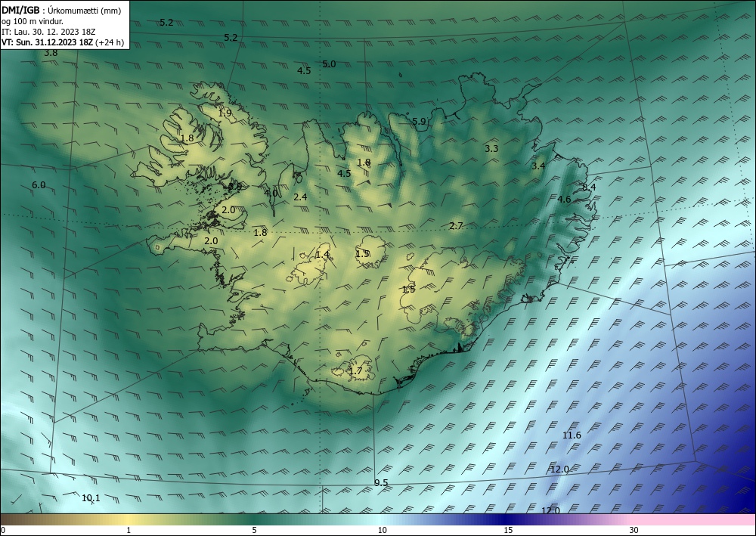Click the 1.7 value near the south coast
Viewport: 756px width, 536px height.
[x=355, y=371]
